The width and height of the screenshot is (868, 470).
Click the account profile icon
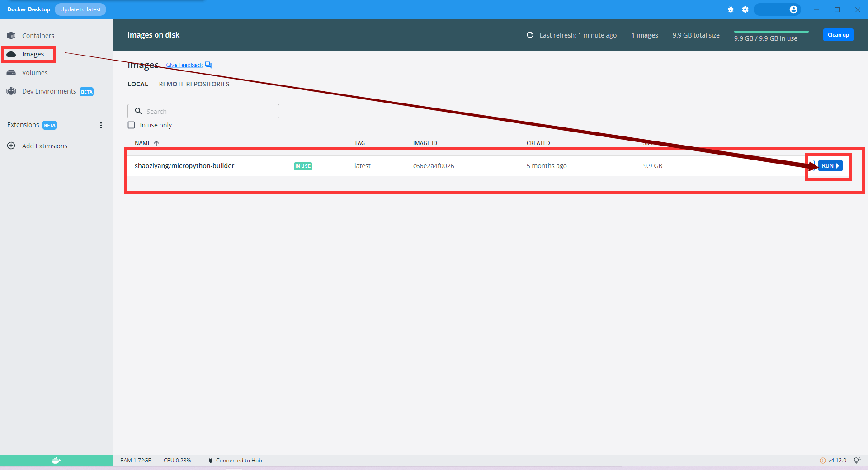pyautogui.click(x=794, y=9)
